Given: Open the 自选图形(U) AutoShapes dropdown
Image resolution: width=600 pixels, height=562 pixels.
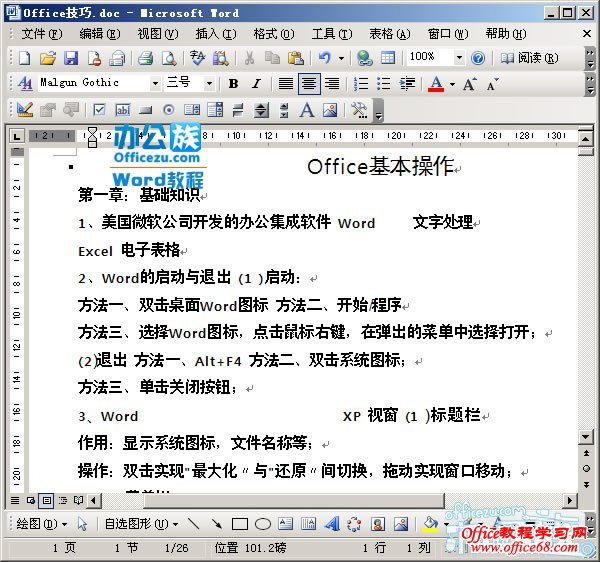Looking at the screenshot, I should [142, 524].
